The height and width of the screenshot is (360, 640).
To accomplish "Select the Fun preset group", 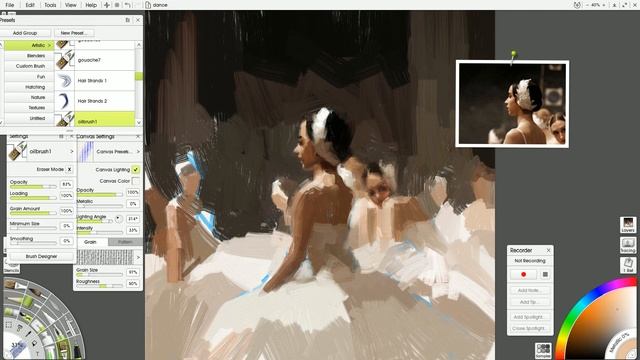I will 29,76.
